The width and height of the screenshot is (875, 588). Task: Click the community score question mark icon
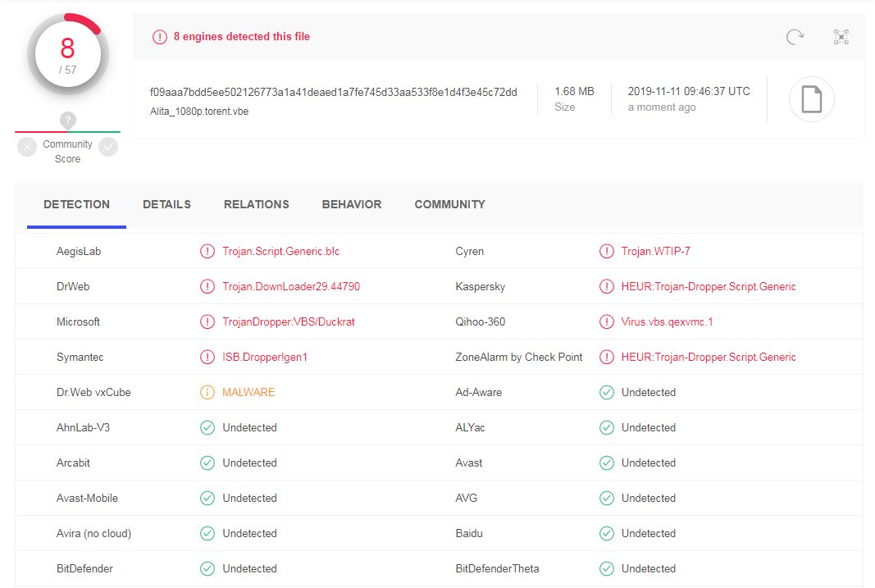pos(68,121)
